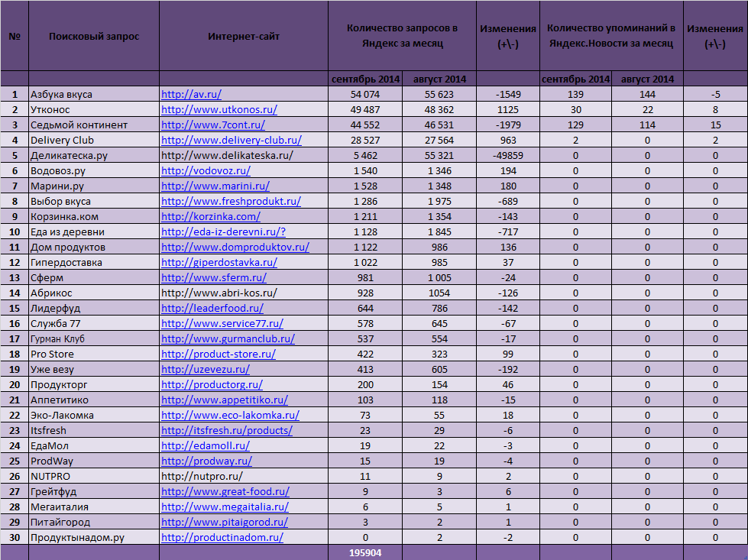The height and width of the screenshot is (560, 748).
Task: Select the value 55 623 cell
Action: pos(439,95)
